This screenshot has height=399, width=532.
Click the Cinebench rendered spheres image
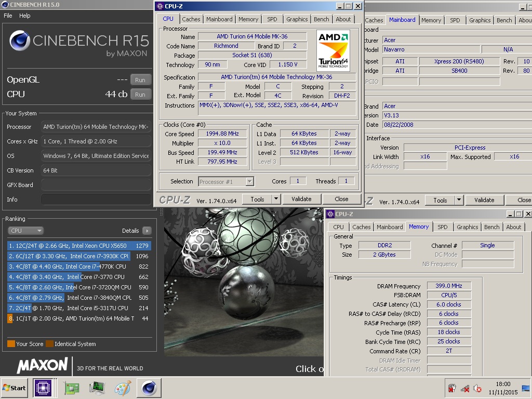(244, 282)
